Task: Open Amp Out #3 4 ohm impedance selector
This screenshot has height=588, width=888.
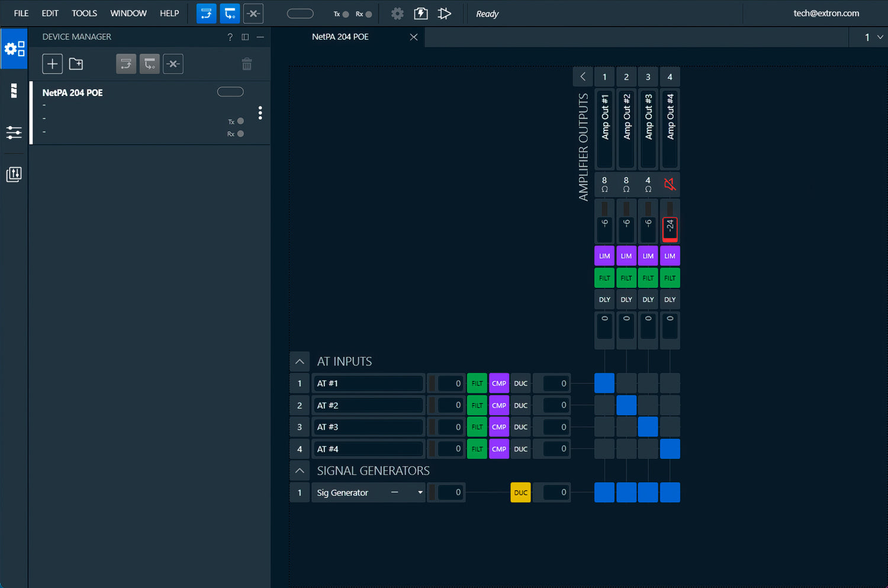Action: [648, 185]
